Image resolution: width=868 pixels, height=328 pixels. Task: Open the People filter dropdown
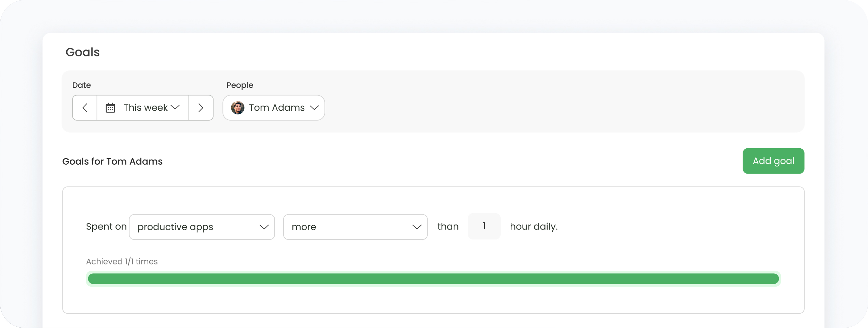273,108
